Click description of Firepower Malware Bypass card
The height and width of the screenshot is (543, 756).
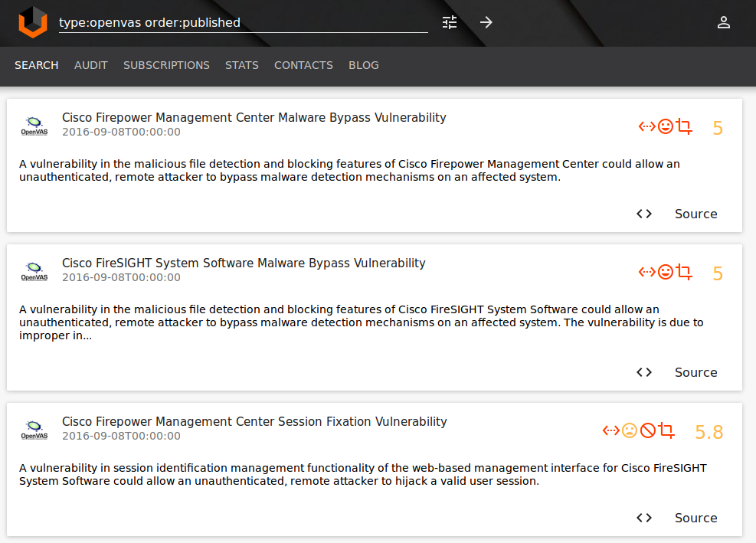349,170
